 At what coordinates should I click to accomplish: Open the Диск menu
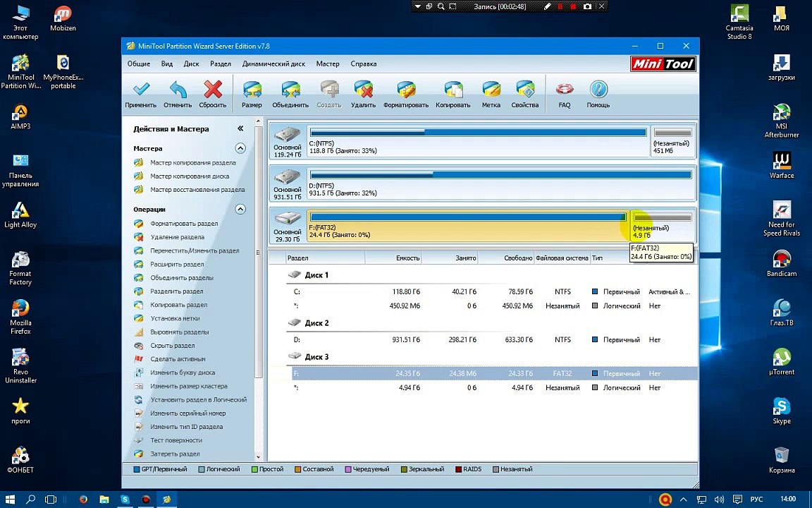pyautogui.click(x=191, y=64)
